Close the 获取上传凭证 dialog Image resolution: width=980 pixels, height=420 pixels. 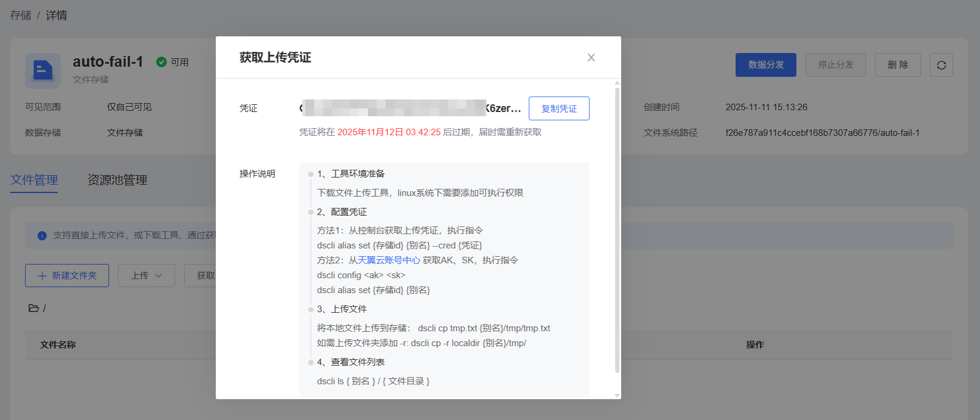click(591, 58)
